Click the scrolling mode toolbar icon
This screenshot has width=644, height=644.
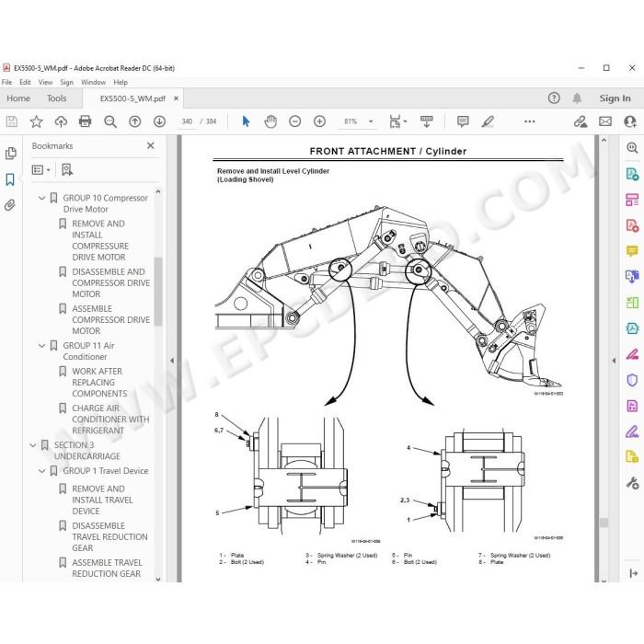coord(427,121)
